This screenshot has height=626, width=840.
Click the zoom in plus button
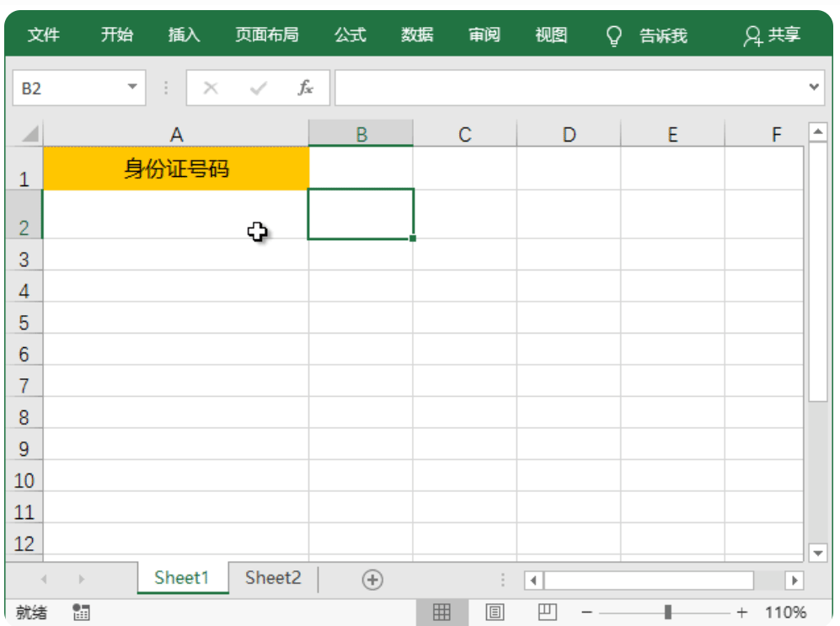click(742, 612)
